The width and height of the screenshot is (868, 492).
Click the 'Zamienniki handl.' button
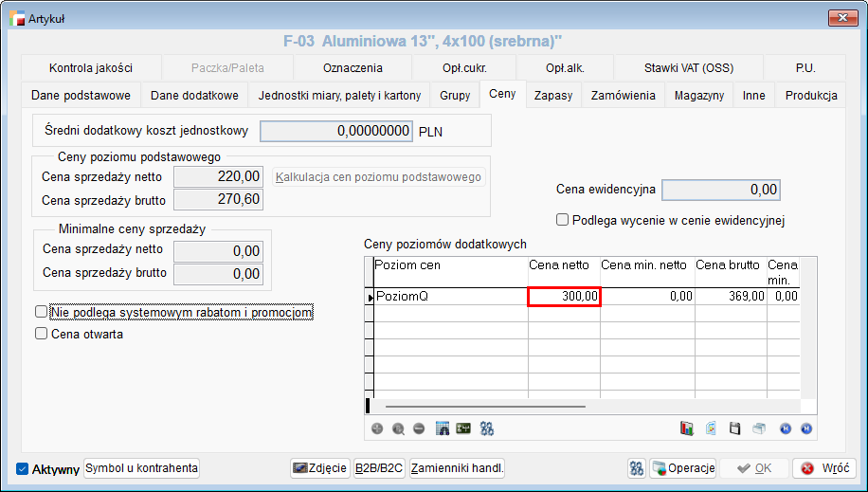coord(458,468)
